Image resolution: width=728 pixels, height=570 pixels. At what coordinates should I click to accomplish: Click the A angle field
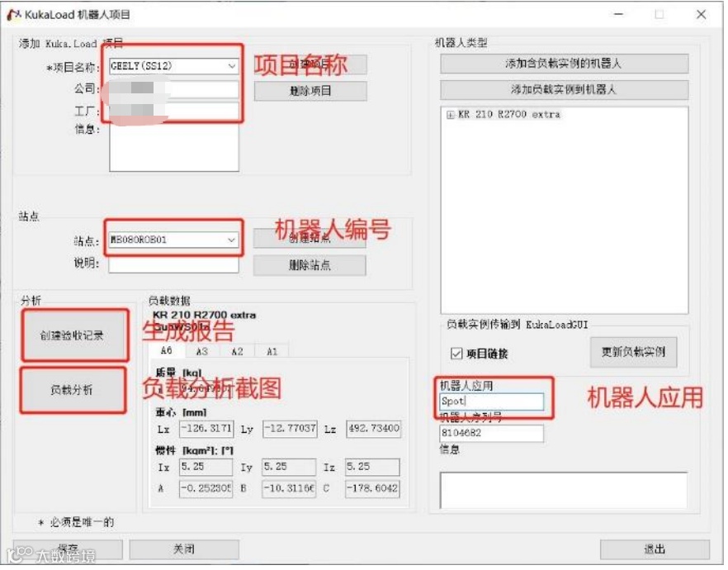coord(206,489)
